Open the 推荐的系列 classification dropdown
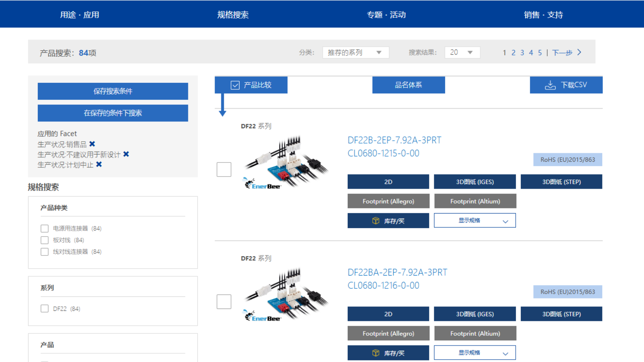The image size is (644, 362). pos(355,52)
